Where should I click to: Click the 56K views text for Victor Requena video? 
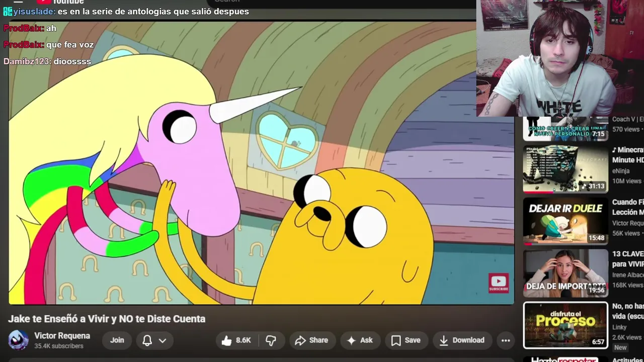pyautogui.click(x=626, y=233)
